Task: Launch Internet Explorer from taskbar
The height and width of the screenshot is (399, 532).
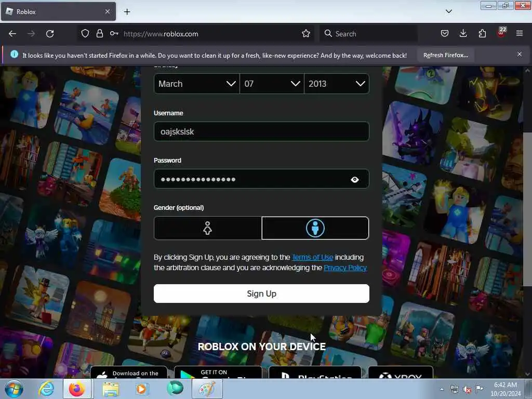Action: pyautogui.click(x=46, y=389)
